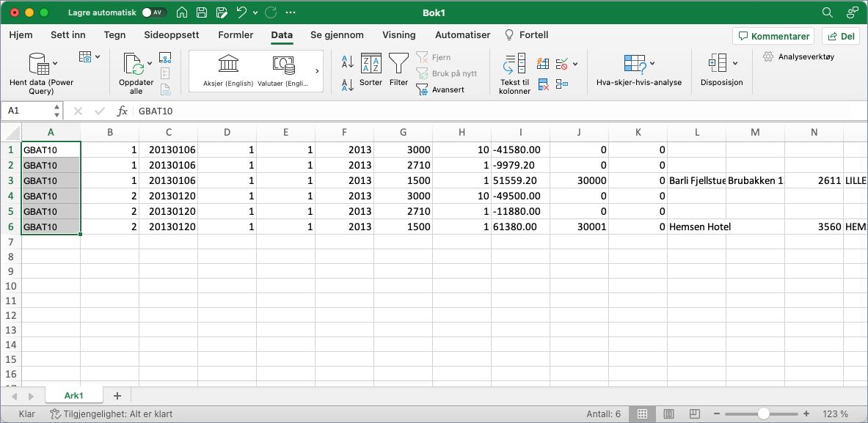Toggle Lagre automatisk switch
868x423 pixels.
(154, 12)
